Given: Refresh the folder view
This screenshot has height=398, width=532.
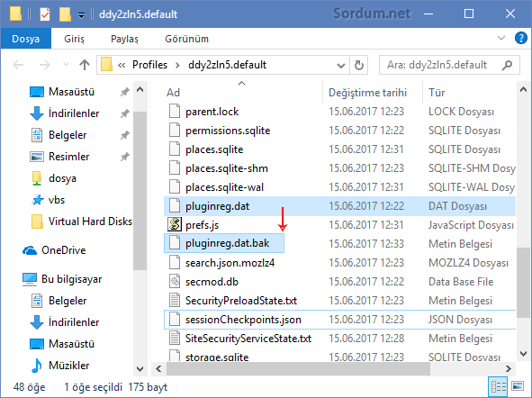Looking at the screenshot, I should 358,65.
